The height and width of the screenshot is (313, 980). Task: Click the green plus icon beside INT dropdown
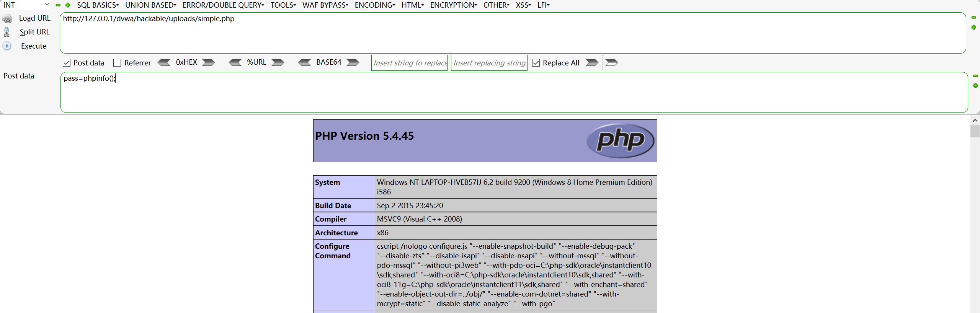(68, 5)
